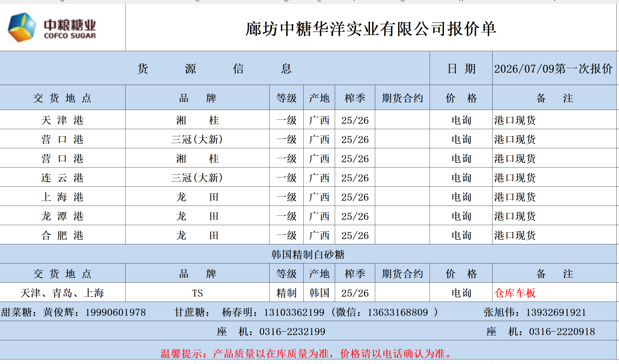
Task: Click "广西" in the 龙潭港 row
Action: 319,216
